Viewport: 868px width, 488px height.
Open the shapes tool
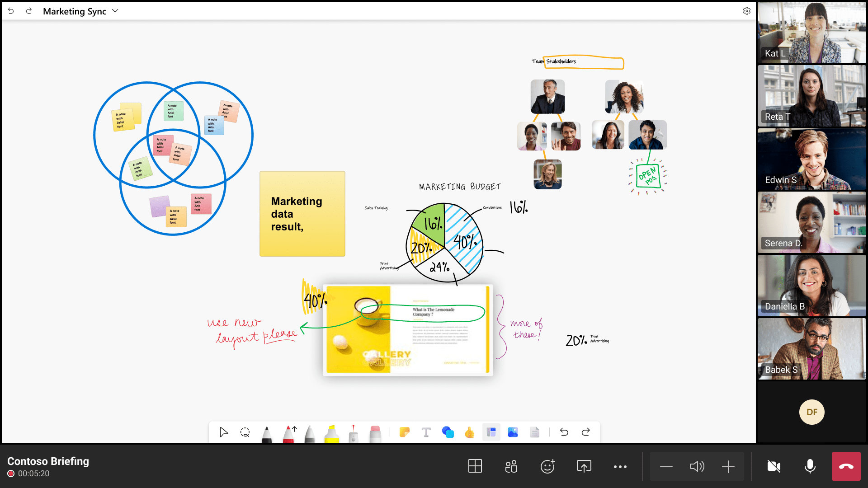(448, 432)
